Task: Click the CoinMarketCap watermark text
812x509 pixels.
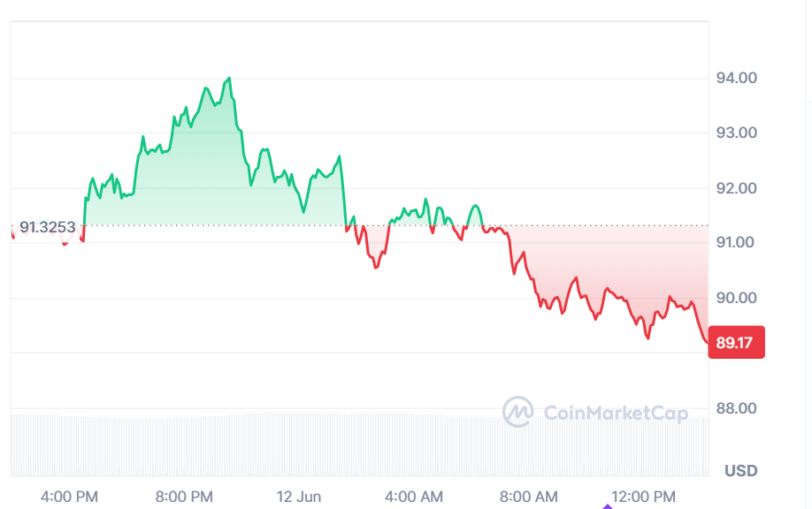Action: tap(616, 414)
